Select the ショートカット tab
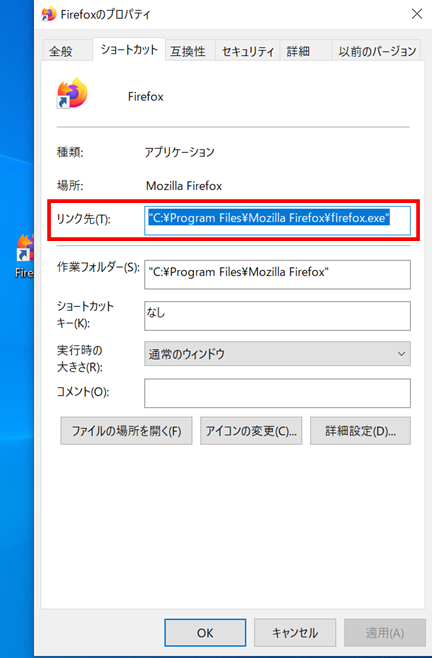Viewport: 432px width, 658px height. pyautogui.click(x=129, y=50)
